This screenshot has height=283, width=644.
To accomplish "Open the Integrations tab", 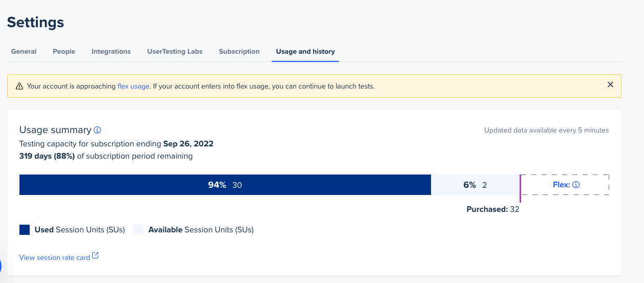I will pyautogui.click(x=111, y=51).
